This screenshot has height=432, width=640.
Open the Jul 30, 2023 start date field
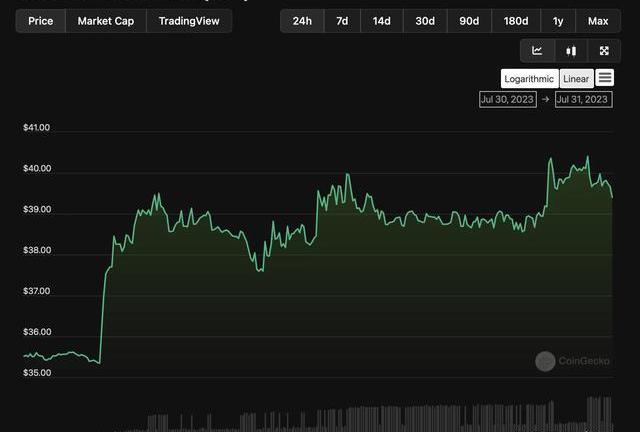point(509,100)
